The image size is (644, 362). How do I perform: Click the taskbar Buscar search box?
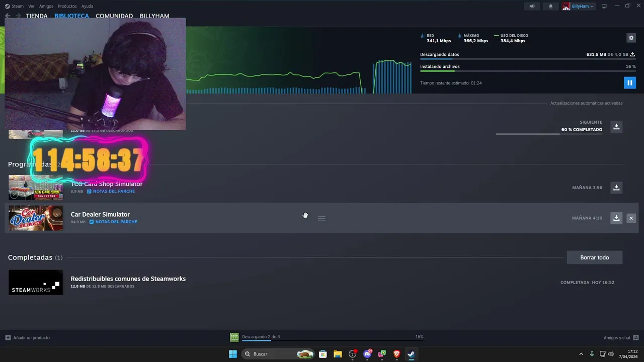[x=278, y=354]
